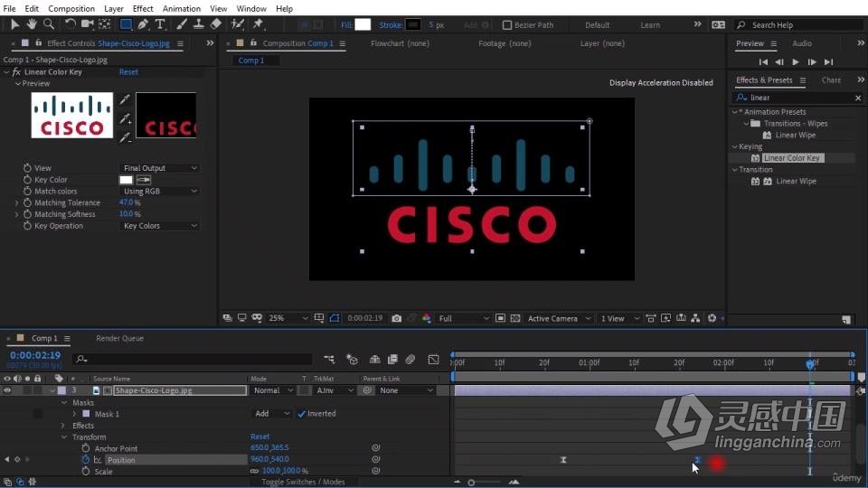868x488 pixels.
Task: Open the composition mini-flowchart icon
Action: 329,360
